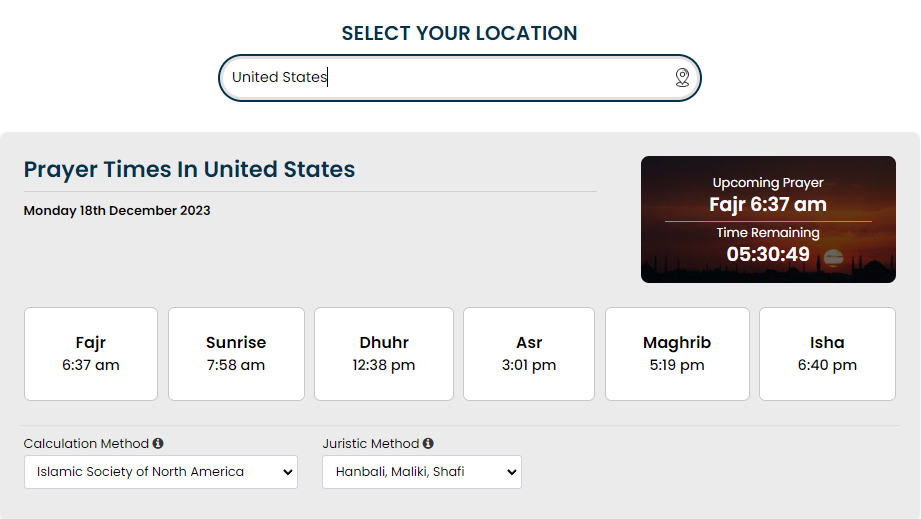The width and height of the screenshot is (921, 519).
Task: Click the Prayer Times In United States heading
Action: (190, 169)
